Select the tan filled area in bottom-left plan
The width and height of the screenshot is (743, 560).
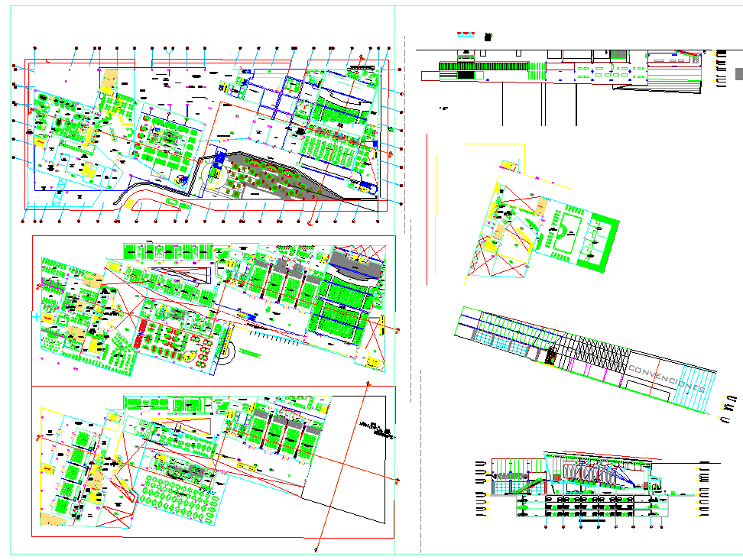52,520
